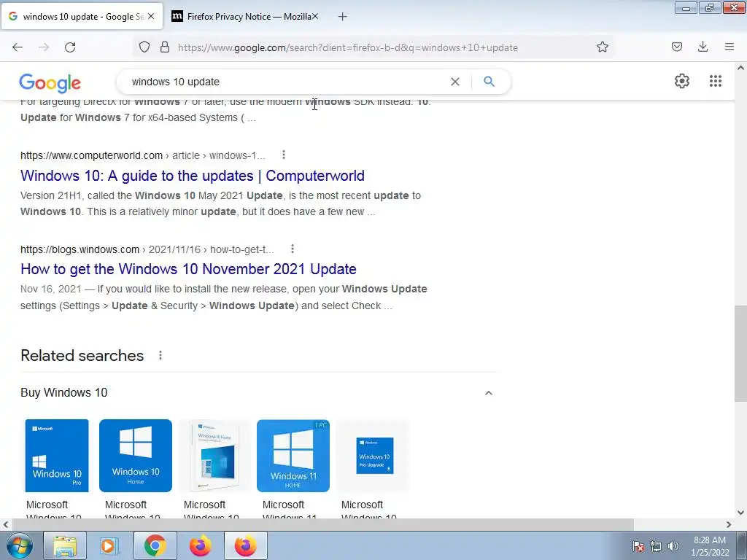The width and height of the screenshot is (747, 560).
Task: Clear the Google search box with X
Action: coord(455,82)
